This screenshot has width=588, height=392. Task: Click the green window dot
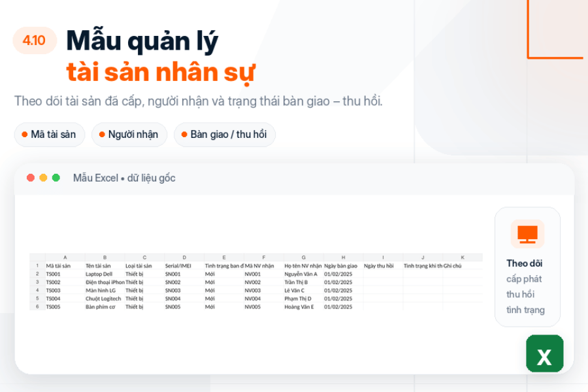(56, 178)
